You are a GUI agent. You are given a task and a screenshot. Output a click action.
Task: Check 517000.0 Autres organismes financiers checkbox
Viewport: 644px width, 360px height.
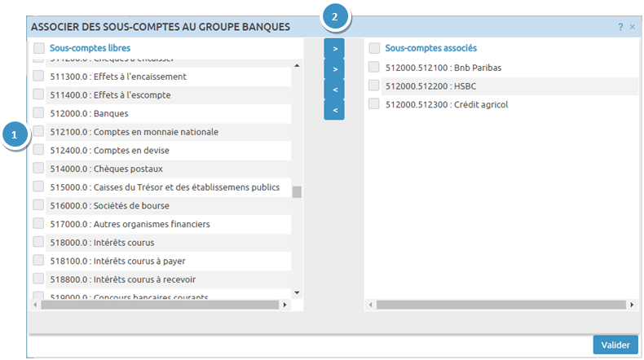38,223
